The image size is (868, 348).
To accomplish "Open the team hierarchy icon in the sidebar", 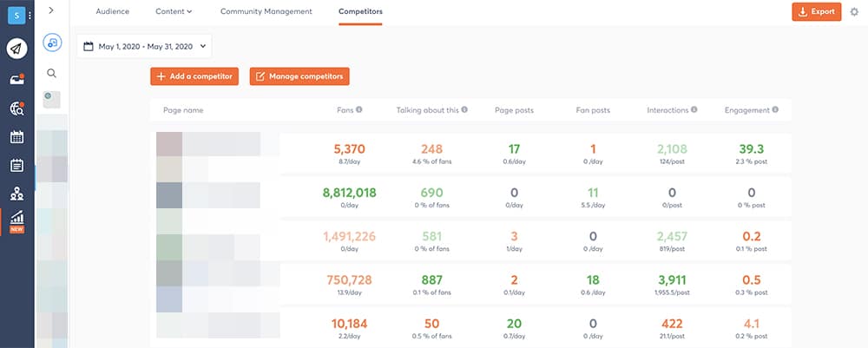I will pyautogui.click(x=16, y=194).
